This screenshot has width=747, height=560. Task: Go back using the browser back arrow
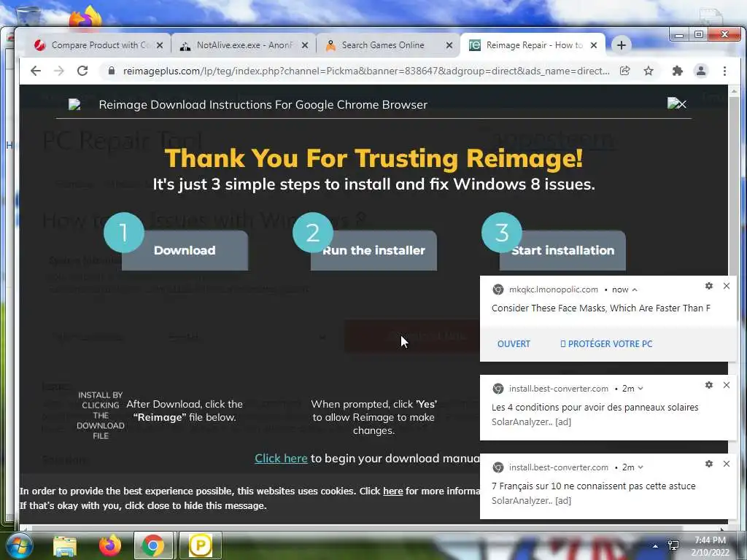[x=36, y=71]
